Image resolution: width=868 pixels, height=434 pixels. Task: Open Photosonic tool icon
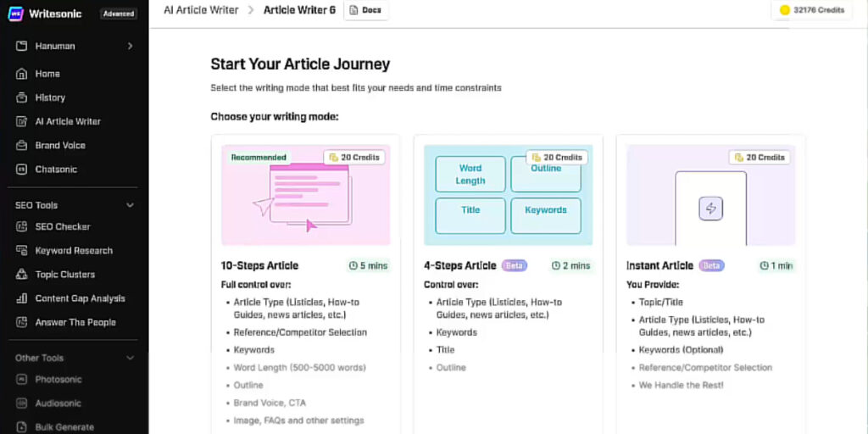click(21, 379)
